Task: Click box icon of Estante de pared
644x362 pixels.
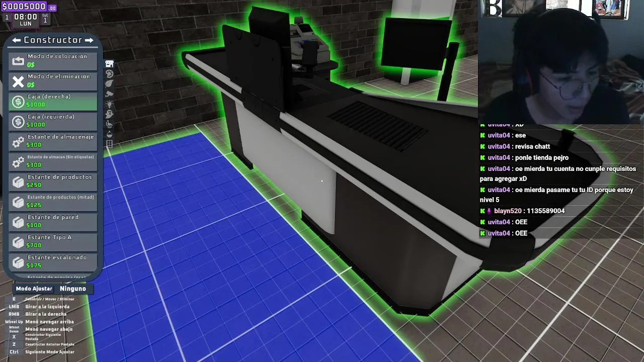Action: (18, 222)
